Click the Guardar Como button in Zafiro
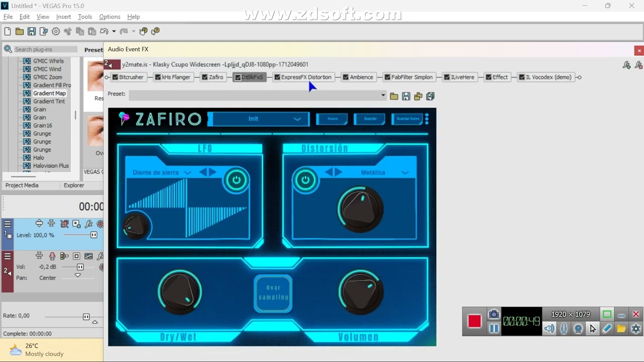This screenshot has height=362, width=644. pyautogui.click(x=408, y=119)
